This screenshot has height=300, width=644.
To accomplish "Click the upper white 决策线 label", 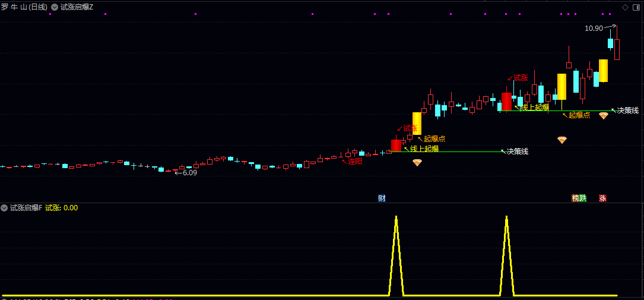I will pyautogui.click(x=628, y=110).
